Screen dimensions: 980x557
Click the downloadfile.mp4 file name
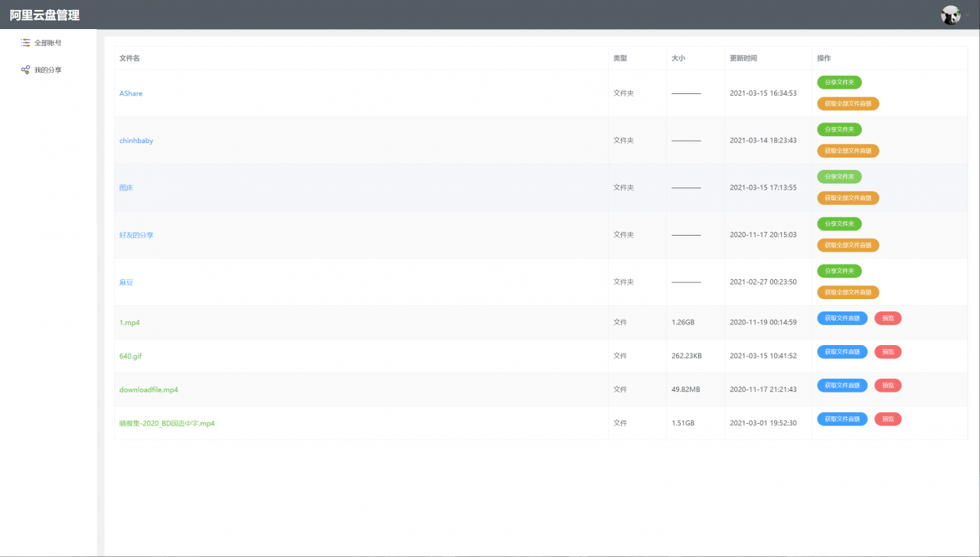point(149,390)
